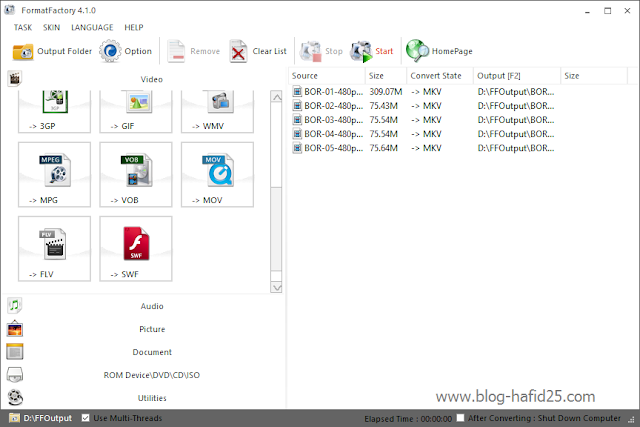Click the Video category film icon

coord(15,78)
